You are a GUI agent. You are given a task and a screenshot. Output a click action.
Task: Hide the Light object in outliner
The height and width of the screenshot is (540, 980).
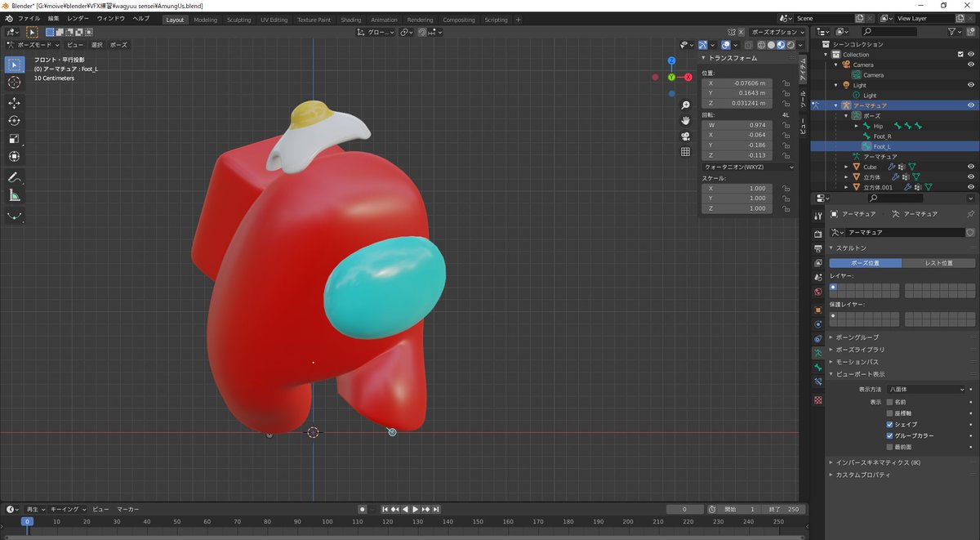coord(971,85)
